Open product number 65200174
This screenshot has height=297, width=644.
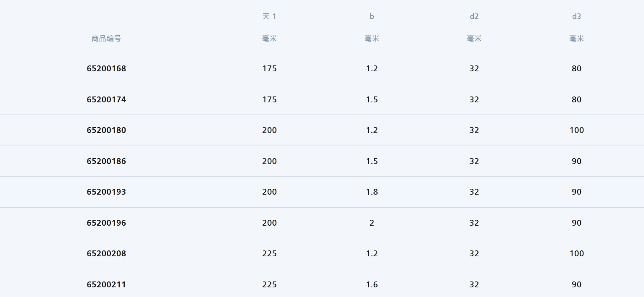[x=106, y=99]
